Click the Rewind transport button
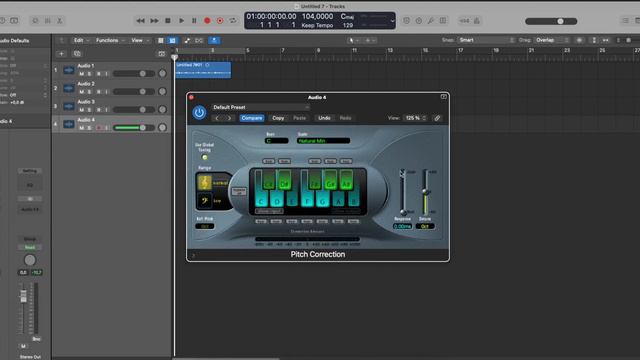Image resolution: width=640 pixels, height=360 pixels. [140, 21]
